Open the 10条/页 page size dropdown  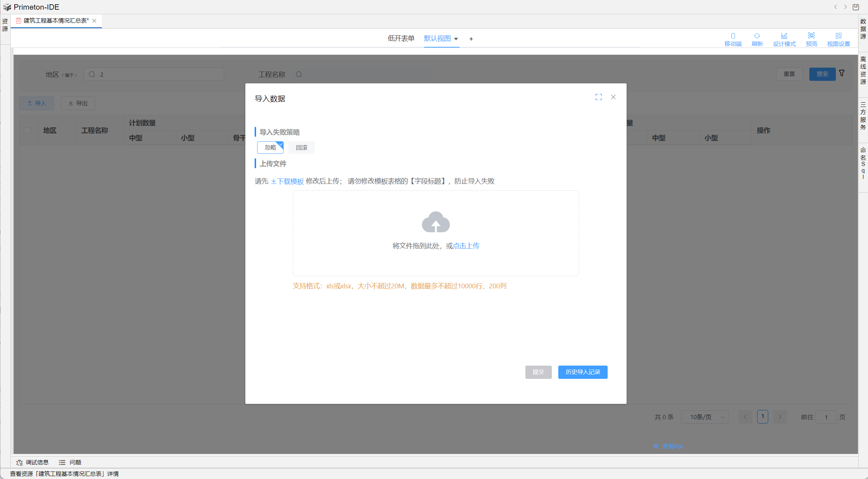(704, 417)
